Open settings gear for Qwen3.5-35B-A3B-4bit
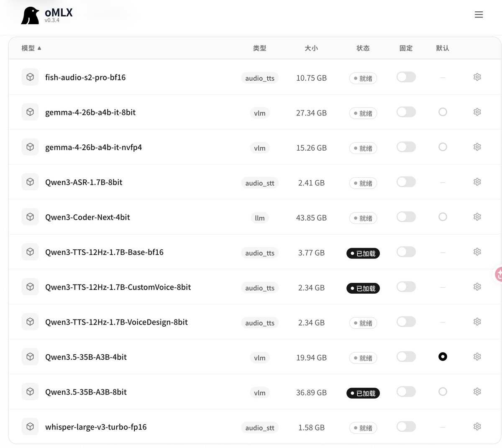This screenshot has width=502, height=448. tap(477, 357)
